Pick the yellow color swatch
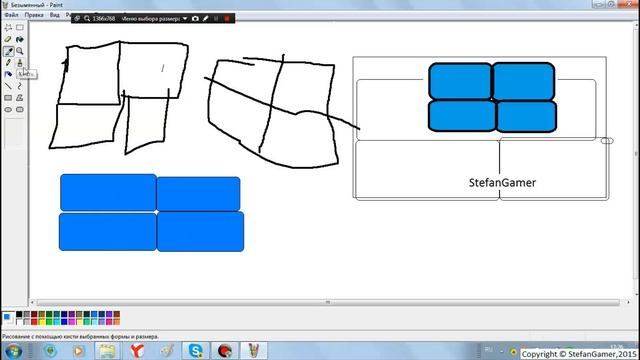640x360 pixels. point(42,322)
